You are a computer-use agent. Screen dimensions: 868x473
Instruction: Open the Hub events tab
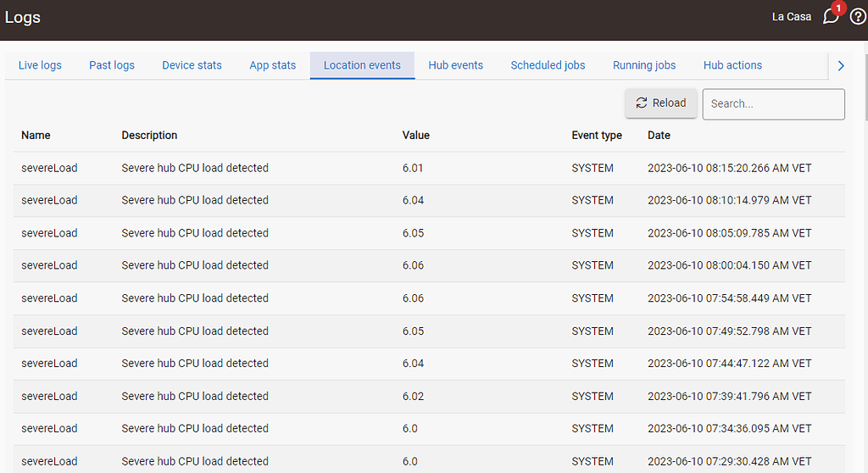[x=455, y=65]
